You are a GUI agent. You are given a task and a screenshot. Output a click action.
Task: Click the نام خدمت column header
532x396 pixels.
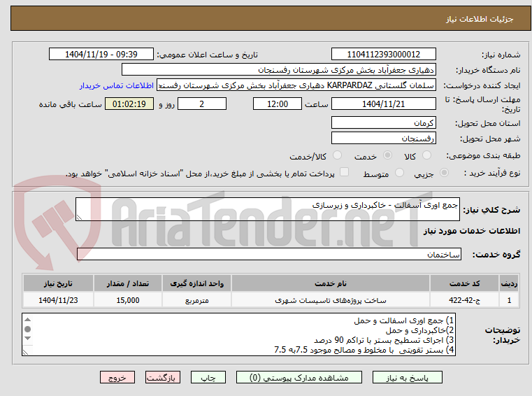click(331, 283)
